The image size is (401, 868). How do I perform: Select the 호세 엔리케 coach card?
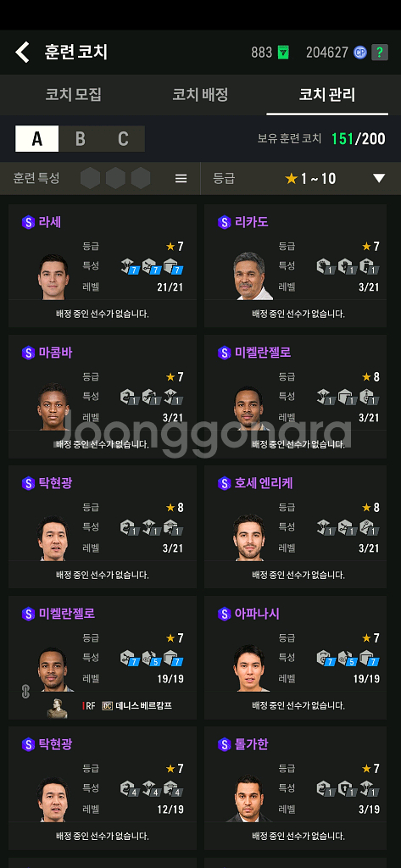tap(295, 526)
